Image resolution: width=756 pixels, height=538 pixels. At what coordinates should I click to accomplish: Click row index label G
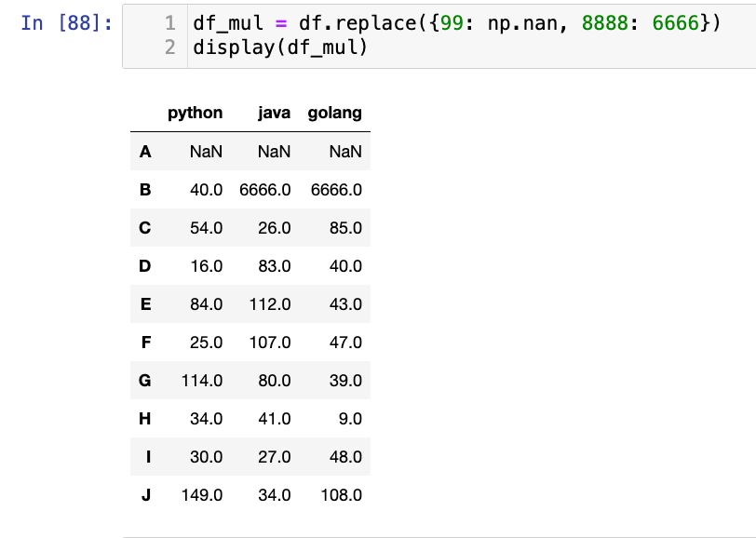click(x=145, y=380)
